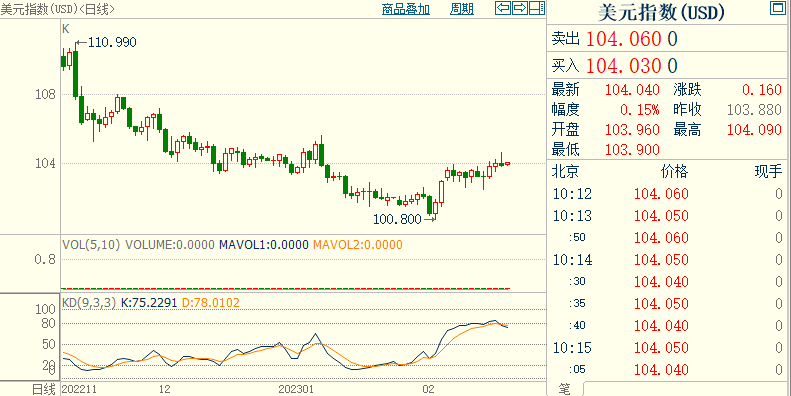The image size is (791, 396).
Task: Click the 100.800 low price marker
Action: pyautogui.click(x=397, y=219)
